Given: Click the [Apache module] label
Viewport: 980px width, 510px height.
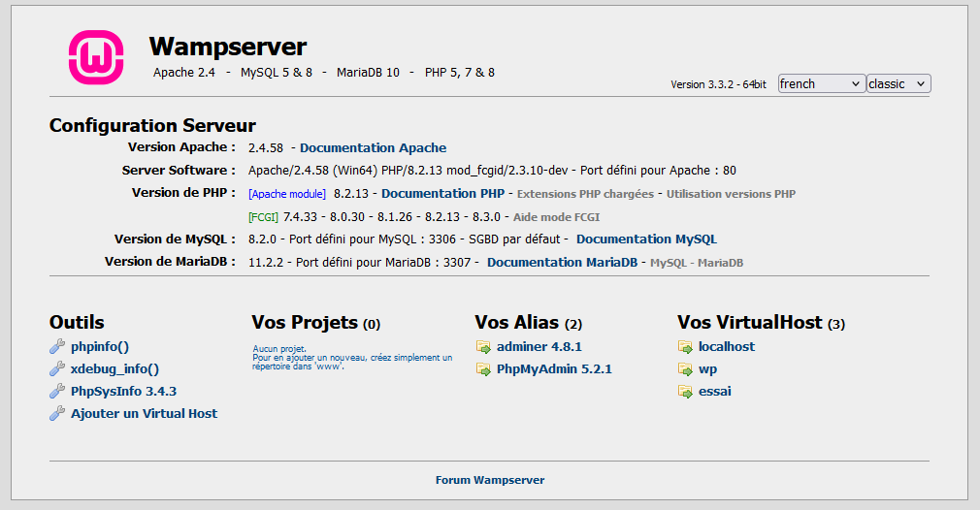Looking at the screenshot, I should (x=287, y=194).
